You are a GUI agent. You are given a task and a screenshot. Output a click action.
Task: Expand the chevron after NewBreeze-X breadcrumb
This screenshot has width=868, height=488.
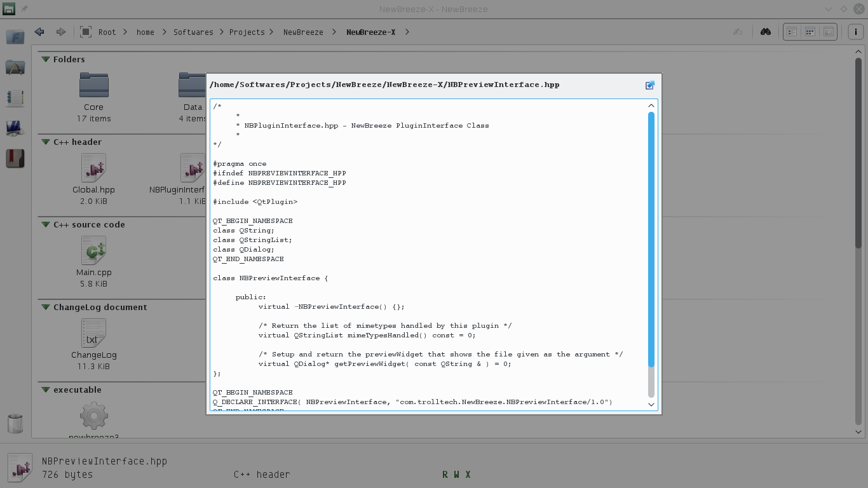407,32
